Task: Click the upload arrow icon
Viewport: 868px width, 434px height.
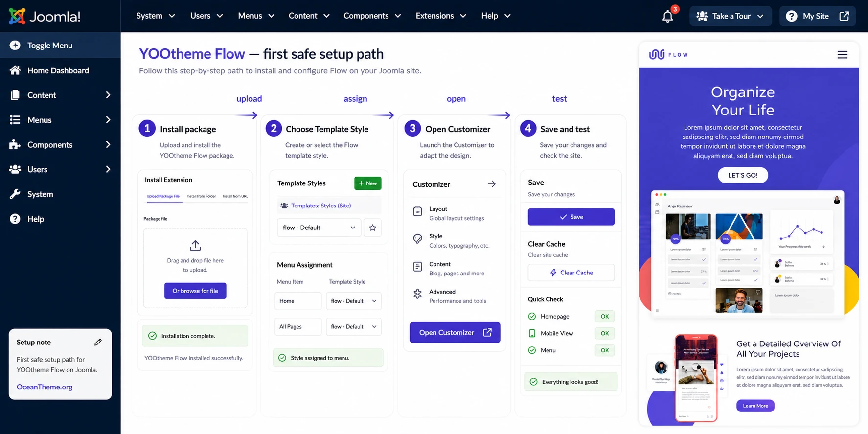Action: click(195, 245)
